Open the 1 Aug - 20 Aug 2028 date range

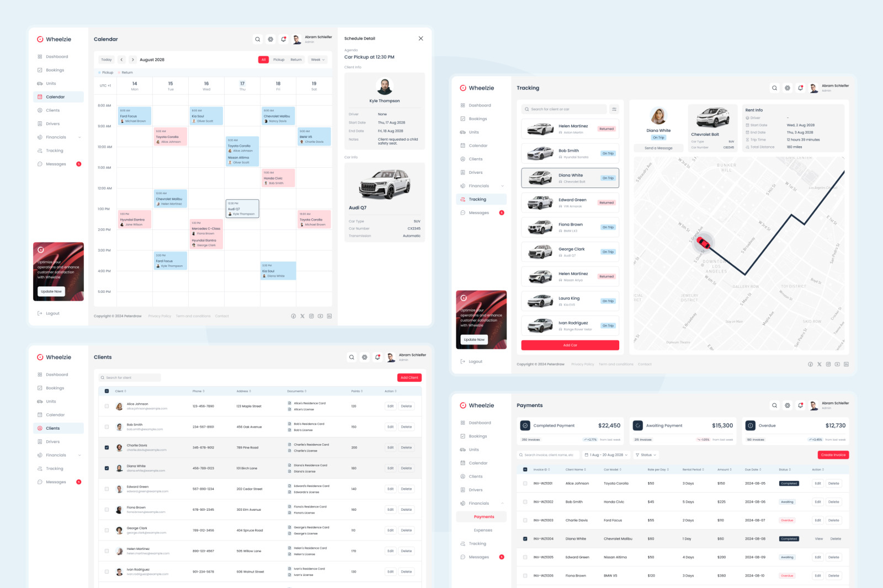tap(606, 455)
